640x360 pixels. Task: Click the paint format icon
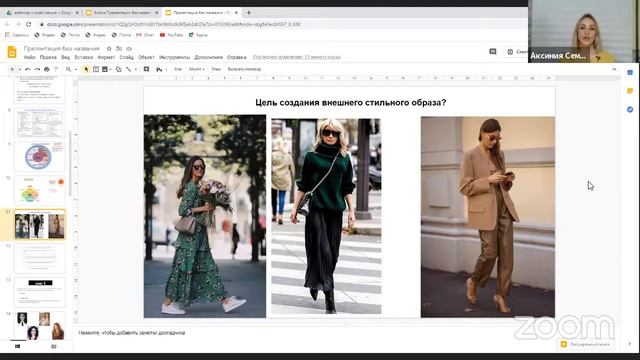pyautogui.click(x=56, y=69)
